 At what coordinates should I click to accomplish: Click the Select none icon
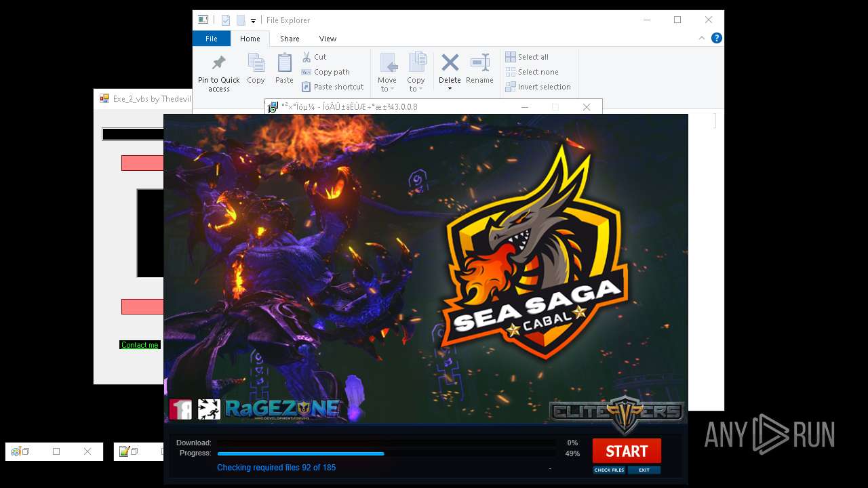pos(511,72)
